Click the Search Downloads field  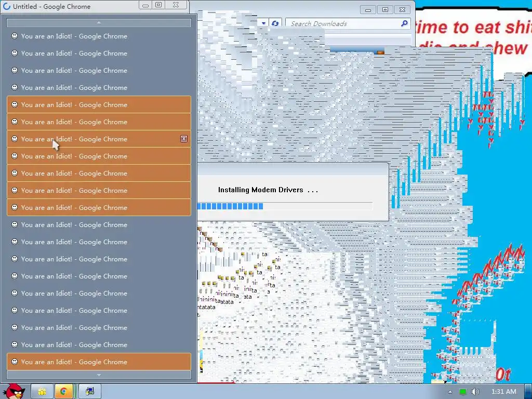click(348, 23)
